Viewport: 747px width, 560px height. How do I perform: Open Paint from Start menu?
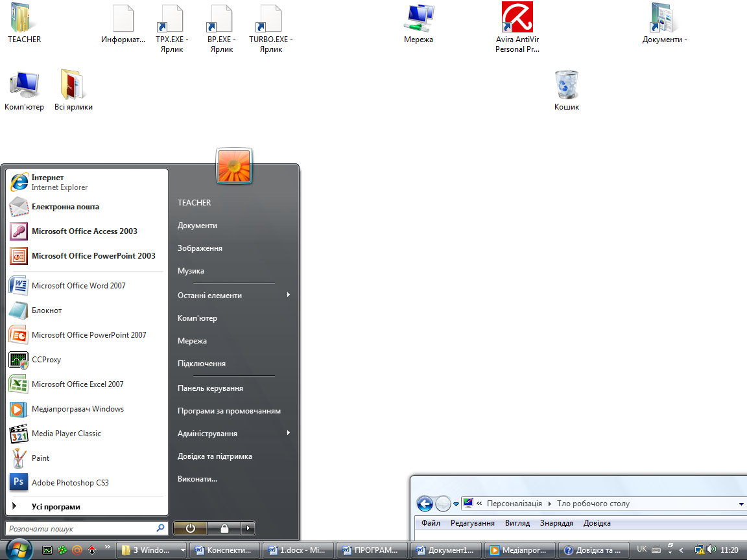coord(87,458)
